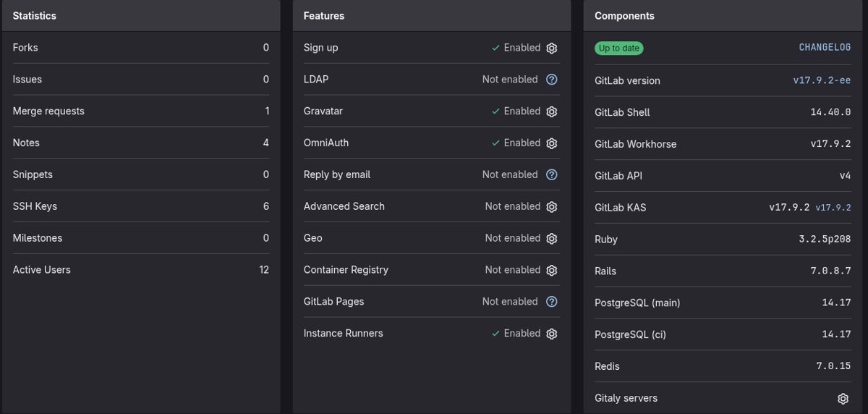Click the Notes statistic label
This screenshot has width=868, height=414.
[26, 143]
